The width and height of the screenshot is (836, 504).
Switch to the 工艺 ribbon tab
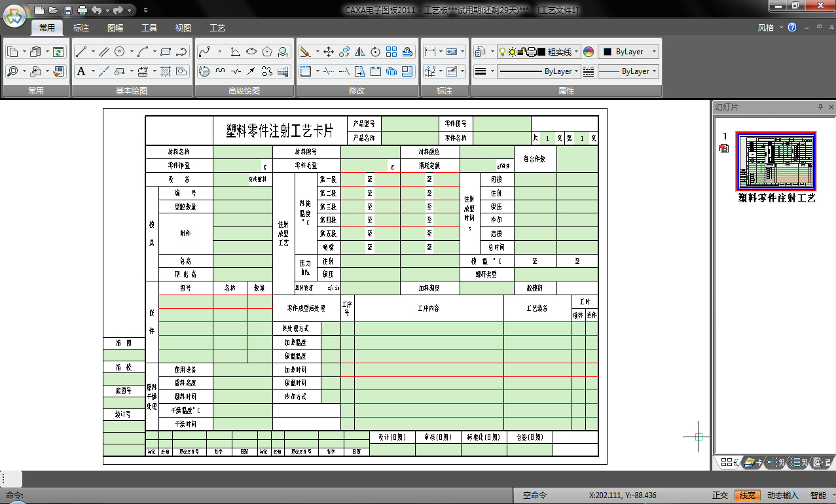point(217,27)
